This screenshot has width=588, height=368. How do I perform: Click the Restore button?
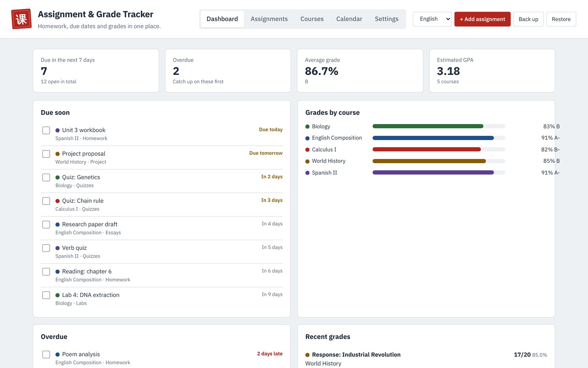click(561, 19)
